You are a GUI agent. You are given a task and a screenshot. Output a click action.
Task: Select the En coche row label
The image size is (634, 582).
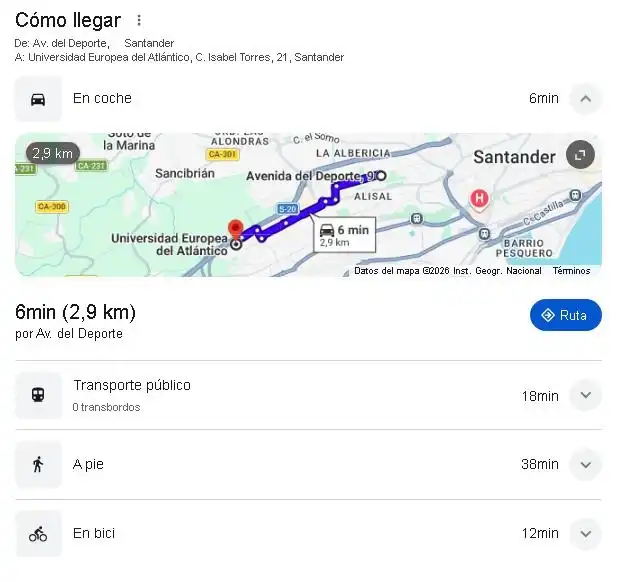pos(102,98)
